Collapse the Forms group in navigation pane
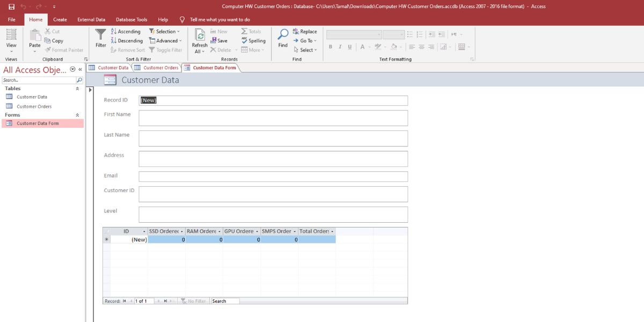Image resolution: width=644 pixels, height=322 pixels. [x=77, y=115]
